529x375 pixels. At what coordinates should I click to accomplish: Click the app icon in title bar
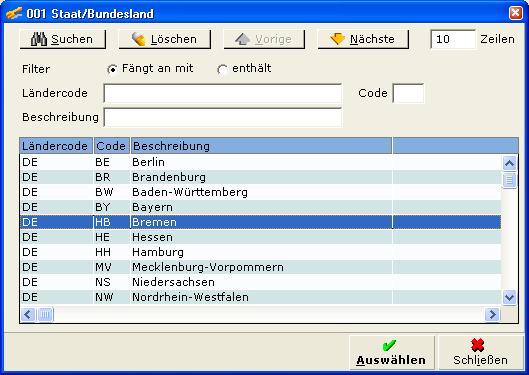[14, 13]
